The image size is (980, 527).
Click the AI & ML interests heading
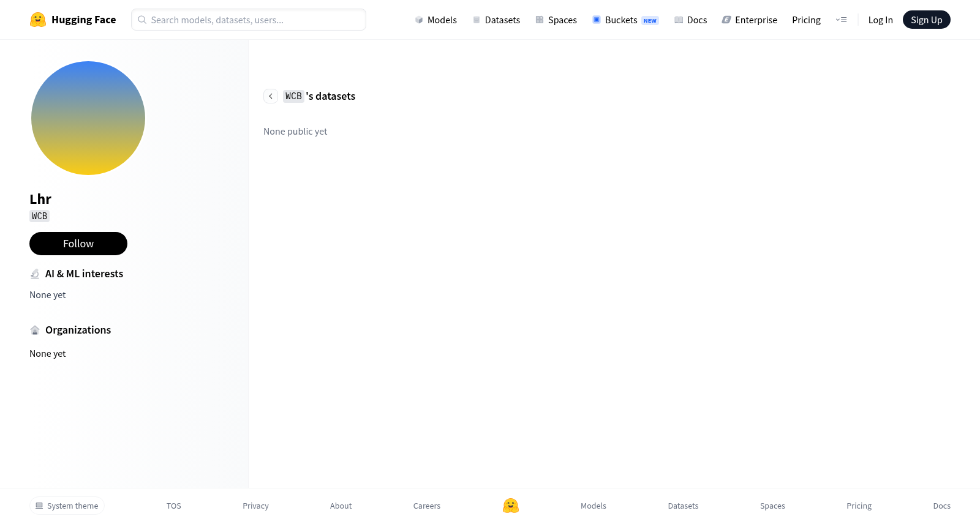coord(84,274)
